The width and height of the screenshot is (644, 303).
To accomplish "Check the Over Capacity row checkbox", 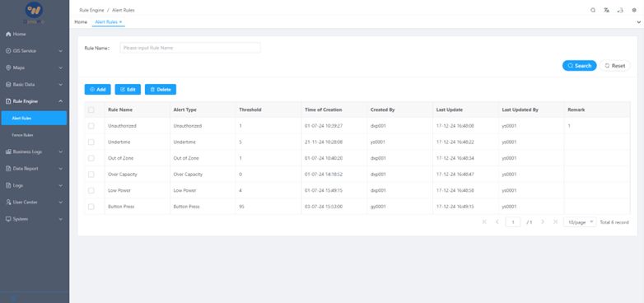I will point(91,175).
